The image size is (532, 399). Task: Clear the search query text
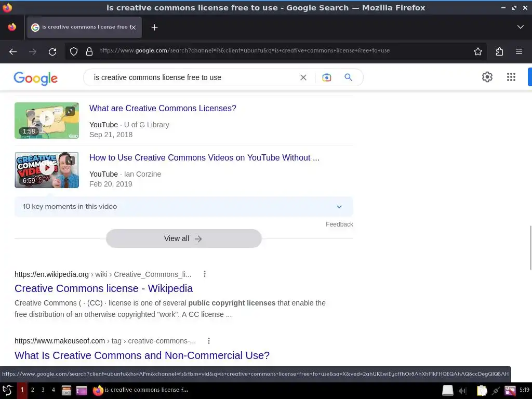pyautogui.click(x=303, y=77)
